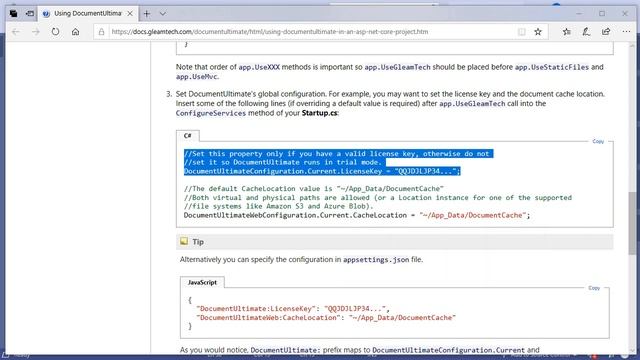Copy the JavaScript code snippet
This screenshot has height=360, width=640.
coord(594,288)
